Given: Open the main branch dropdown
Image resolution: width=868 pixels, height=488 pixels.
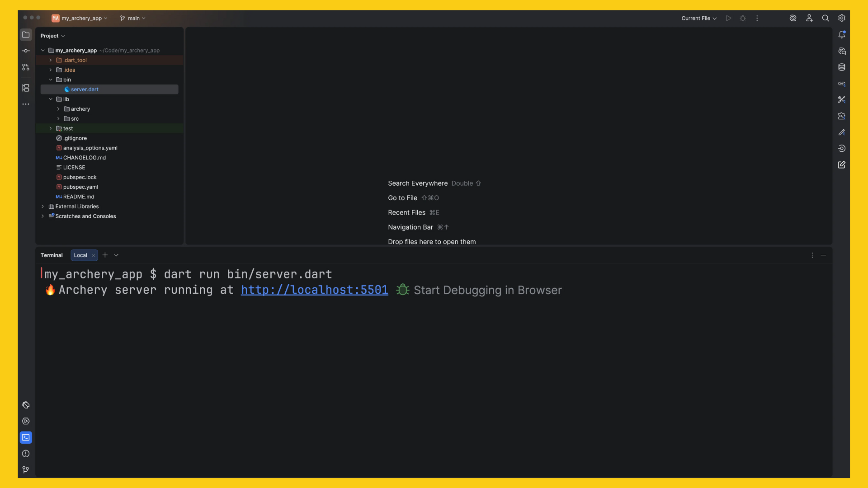Looking at the screenshot, I should pos(133,18).
